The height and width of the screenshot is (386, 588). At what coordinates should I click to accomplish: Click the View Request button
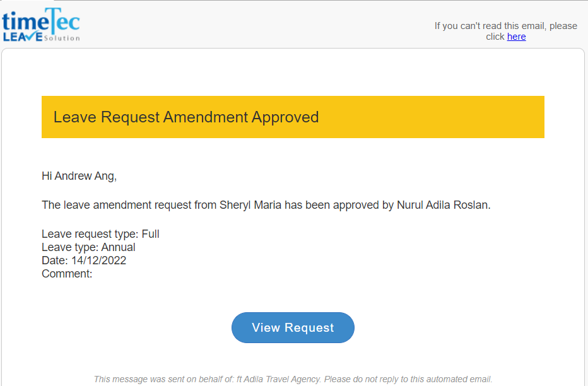click(x=293, y=327)
